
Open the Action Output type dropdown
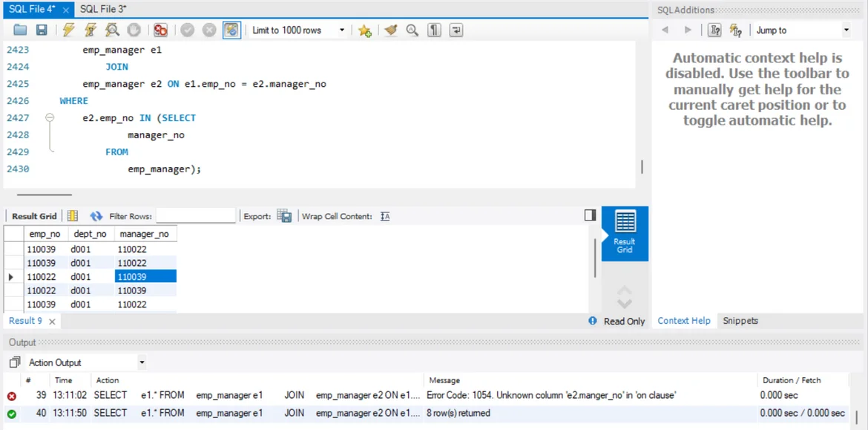(x=142, y=363)
